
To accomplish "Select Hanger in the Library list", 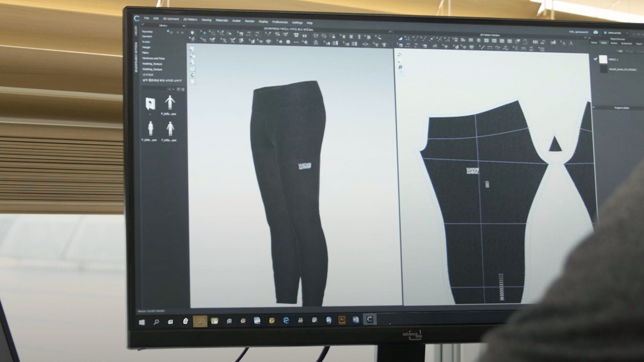I will point(146,48).
